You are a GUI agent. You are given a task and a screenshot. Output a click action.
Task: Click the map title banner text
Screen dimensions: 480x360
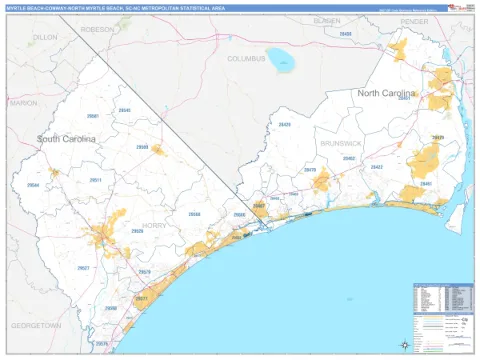click(x=116, y=8)
